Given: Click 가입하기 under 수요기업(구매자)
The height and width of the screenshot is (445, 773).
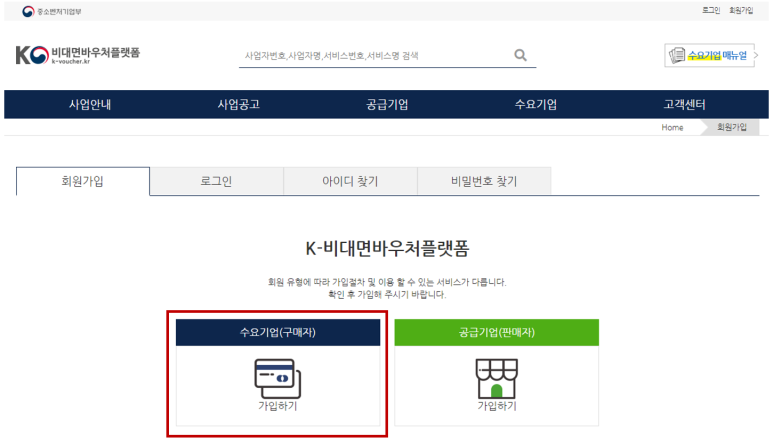Looking at the screenshot, I should tap(278, 406).
